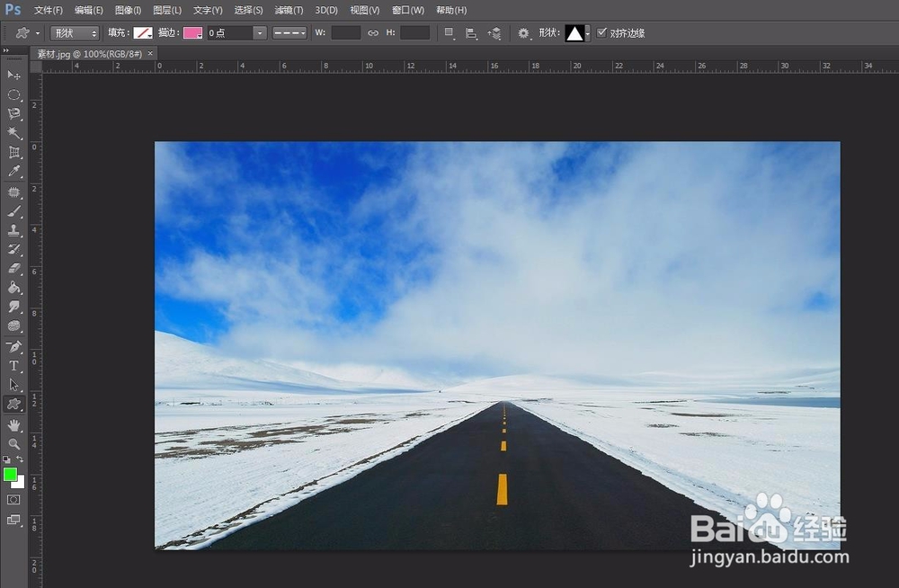Open the 图层(L) menu
The height and width of the screenshot is (588, 899).
[167, 10]
